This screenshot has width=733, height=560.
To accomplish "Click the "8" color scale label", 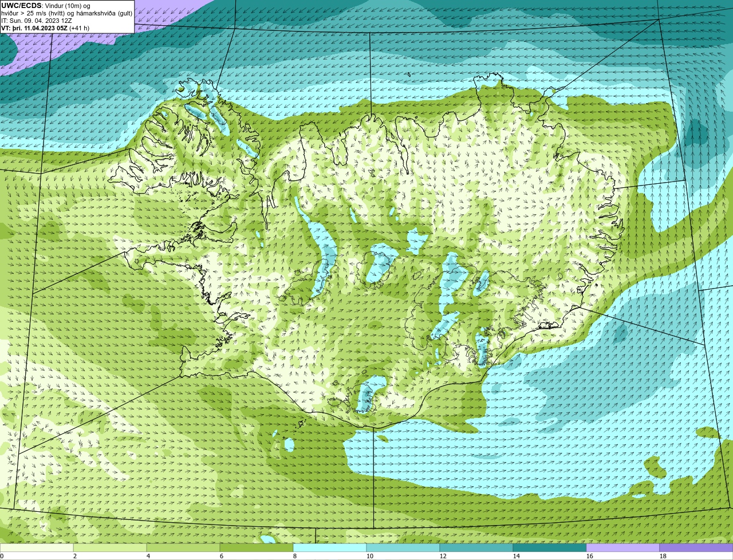I will tap(295, 556).
